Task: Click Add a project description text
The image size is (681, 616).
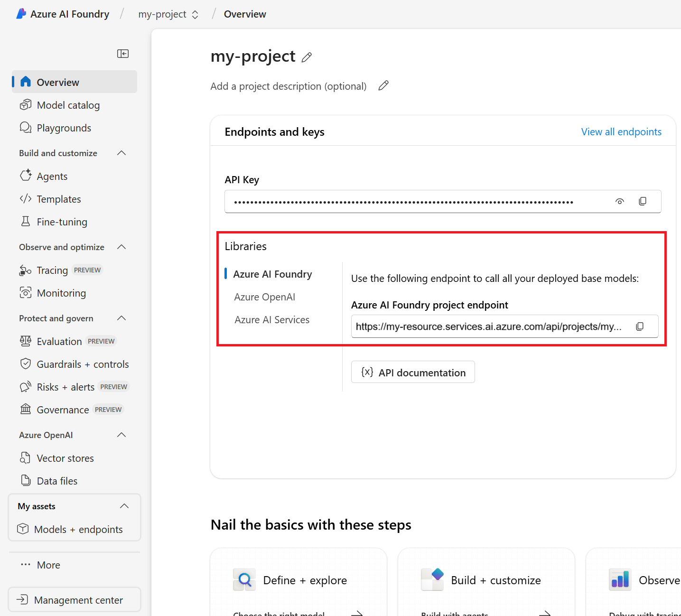Action: tap(289, 86)
